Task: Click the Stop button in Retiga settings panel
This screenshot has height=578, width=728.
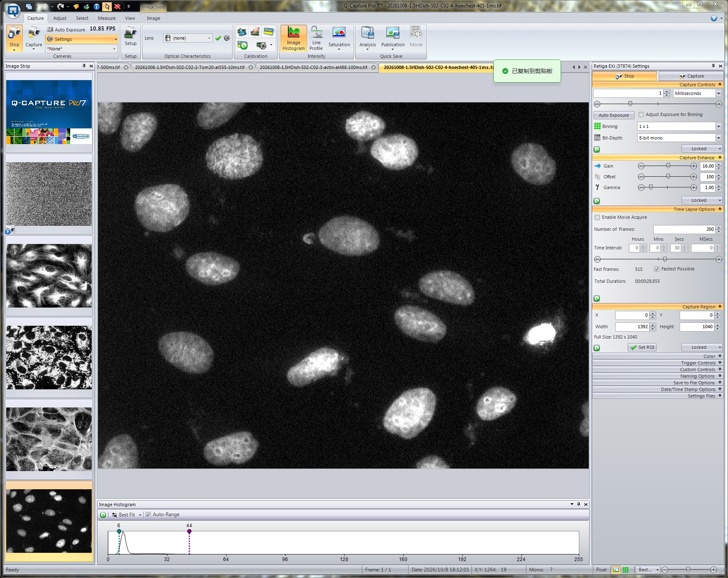Action: (x=624, y=76)
